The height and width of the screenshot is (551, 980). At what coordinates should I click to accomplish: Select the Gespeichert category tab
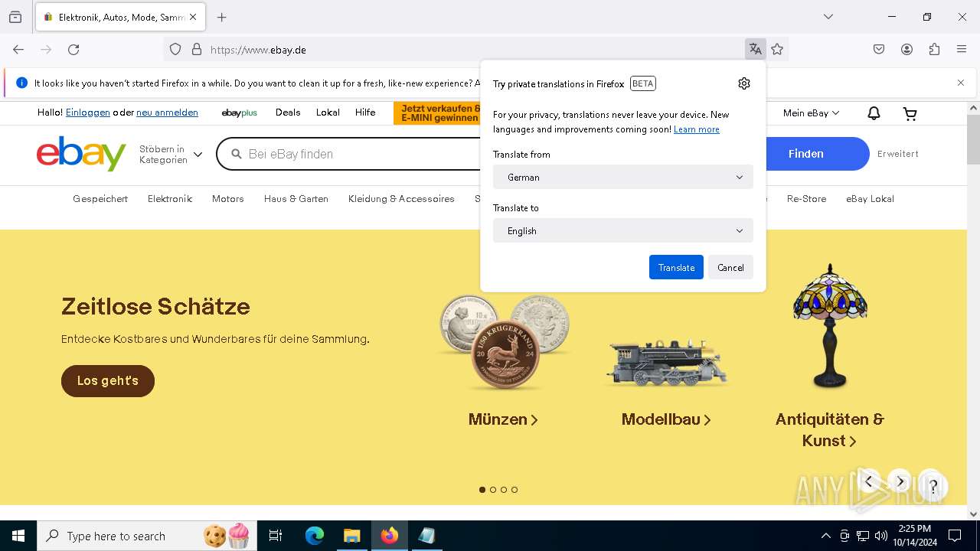[x=100, y=199]
